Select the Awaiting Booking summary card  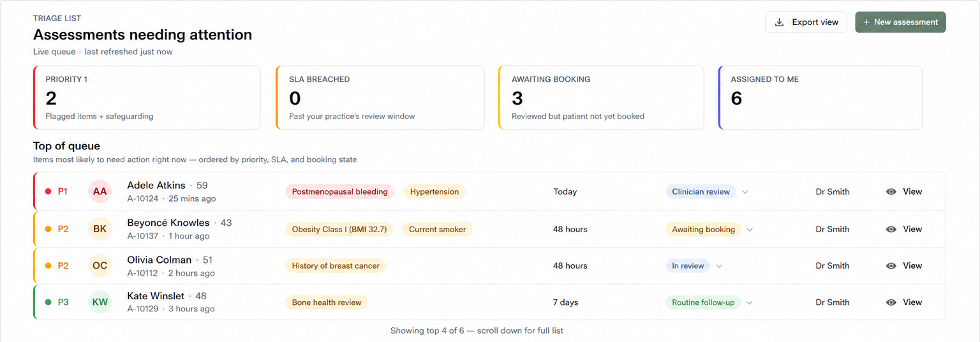tap(601, 98)
